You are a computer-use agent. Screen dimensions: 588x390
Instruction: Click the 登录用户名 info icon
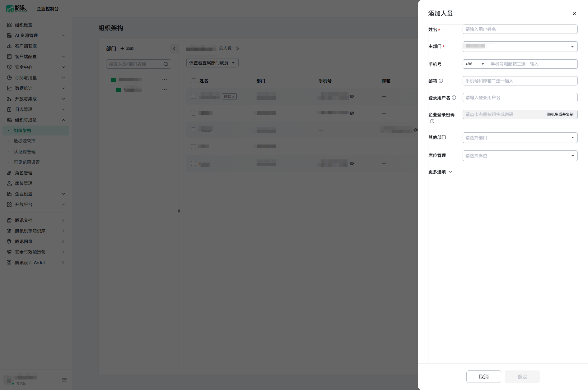[454, 98]
